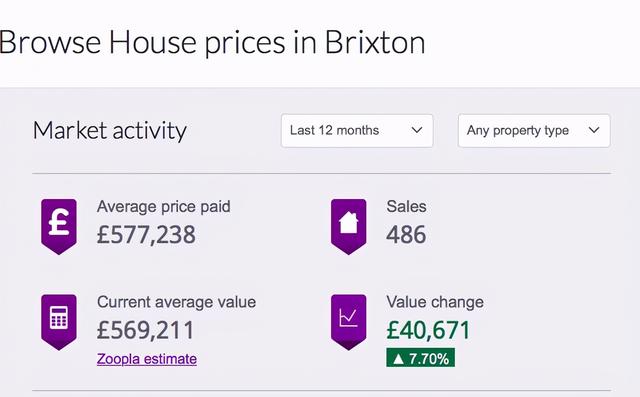This screenshot has width=640, height=397.
Task: Click the chevron in Any property type selector
Action: [x=594, y=130]
